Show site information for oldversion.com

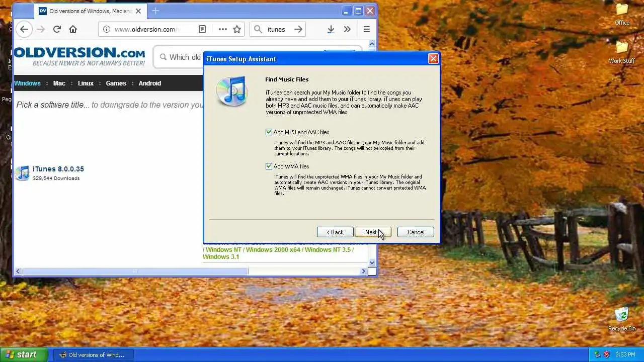coord(106,29)
